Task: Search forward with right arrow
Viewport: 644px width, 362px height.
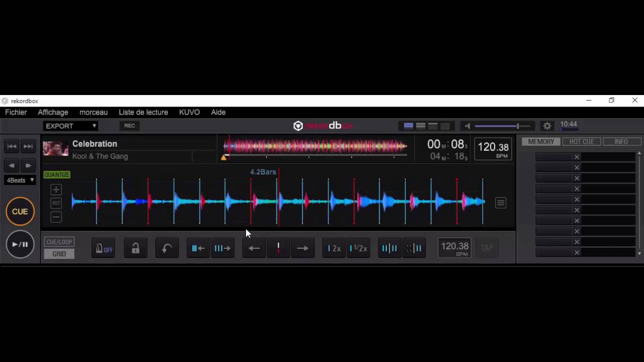Action: 28,165
